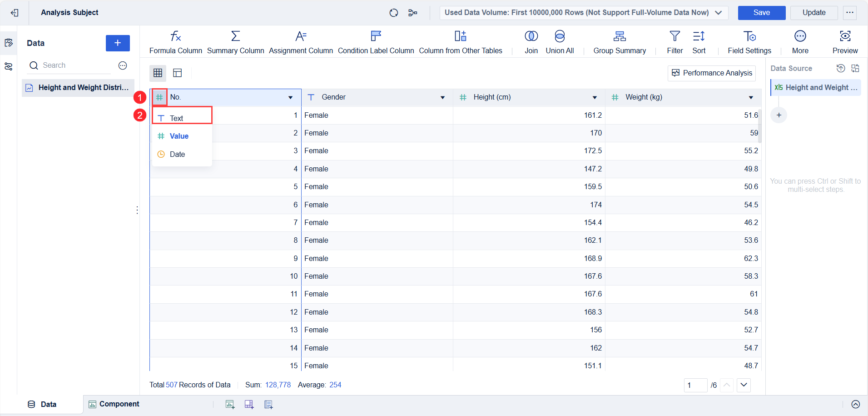The image size is (868, 416).
Task: Click the Assignment Column tool
Action: click(x=301, y=42)
